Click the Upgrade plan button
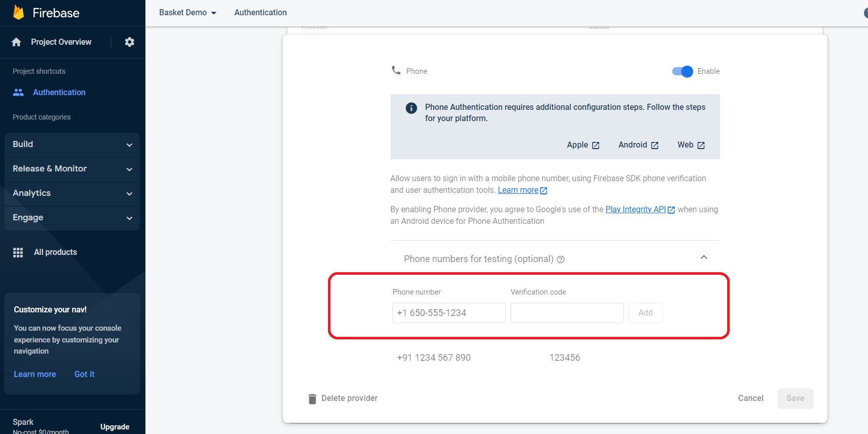This screenshot has width=868, height=434. tap(114, 427)
